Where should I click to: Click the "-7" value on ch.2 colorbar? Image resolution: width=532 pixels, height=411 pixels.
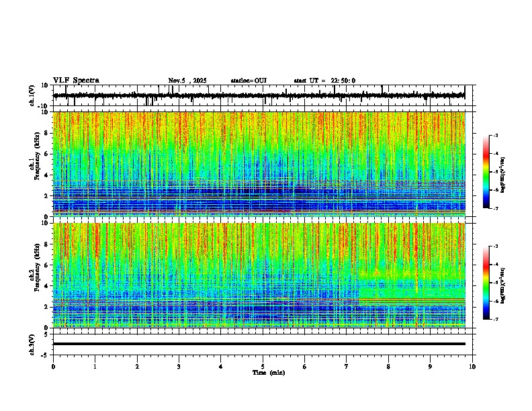click(x=496, y=319)
